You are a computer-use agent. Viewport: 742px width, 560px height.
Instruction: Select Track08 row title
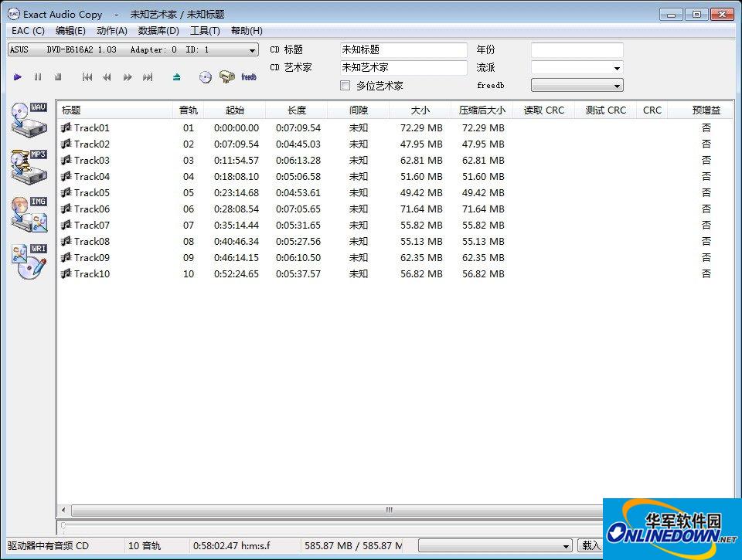coord(92,241)
